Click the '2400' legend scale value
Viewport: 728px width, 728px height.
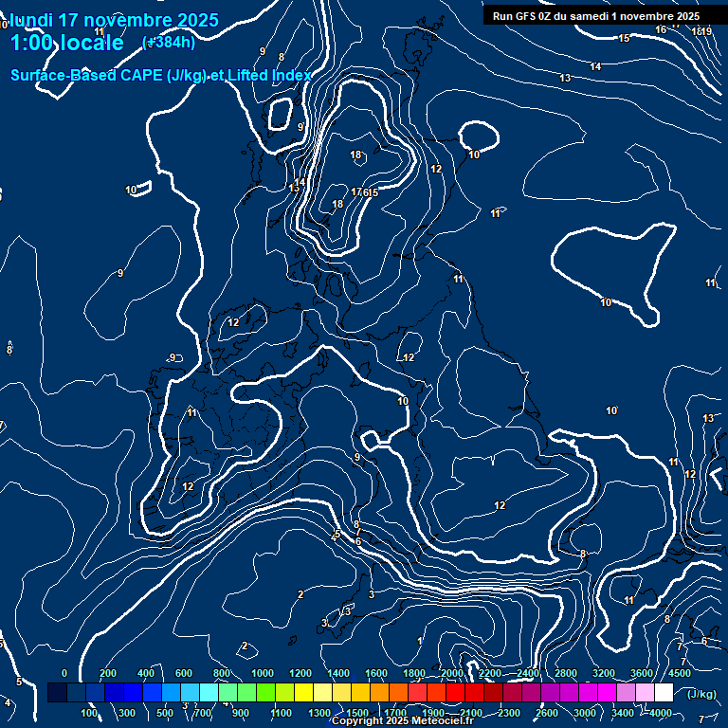click(x=528, y=673)
